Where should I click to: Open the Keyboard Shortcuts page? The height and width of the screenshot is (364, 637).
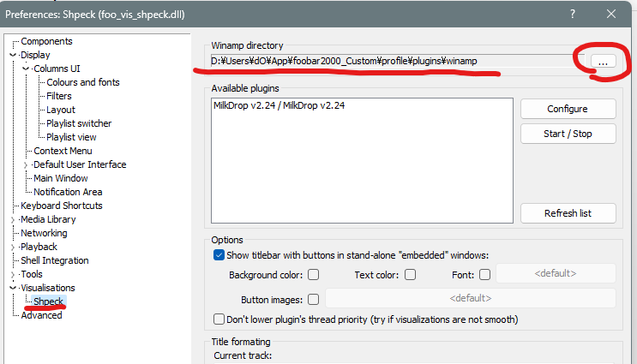(62, 206)
